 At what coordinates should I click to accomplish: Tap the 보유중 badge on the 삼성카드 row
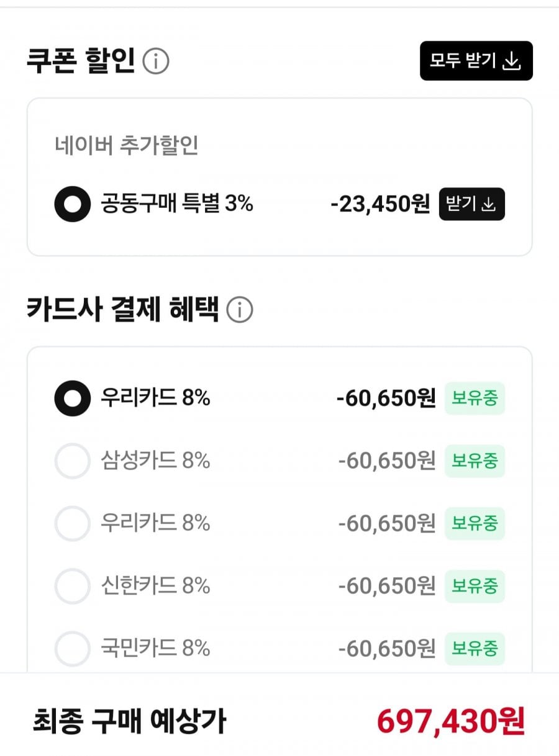pos(475,461)
